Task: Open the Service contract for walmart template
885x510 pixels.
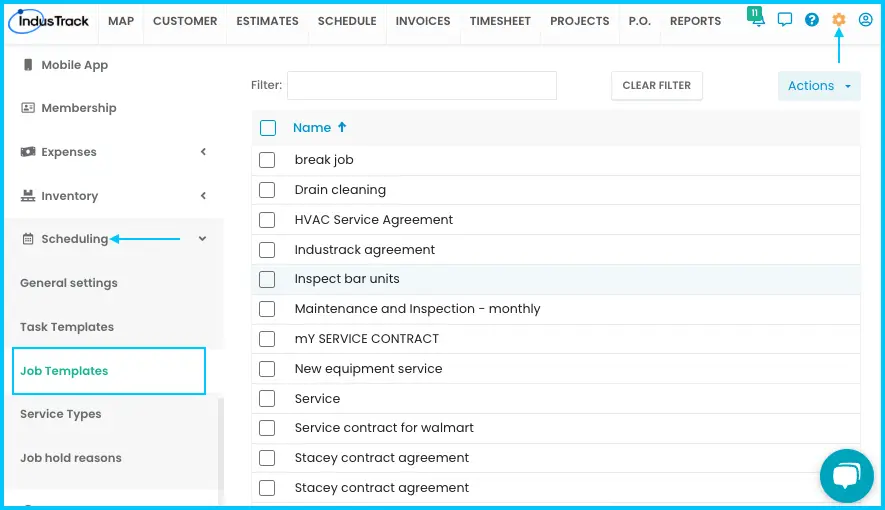Action: click(384, 428)
